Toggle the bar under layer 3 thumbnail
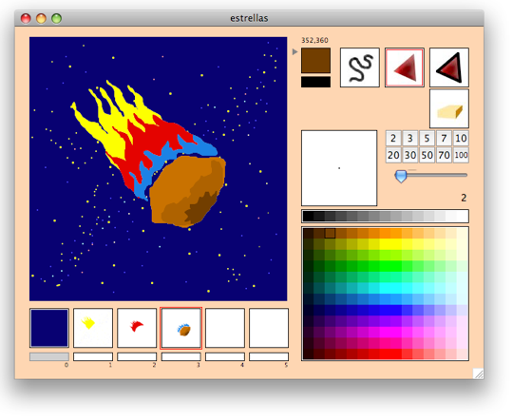 181,357
